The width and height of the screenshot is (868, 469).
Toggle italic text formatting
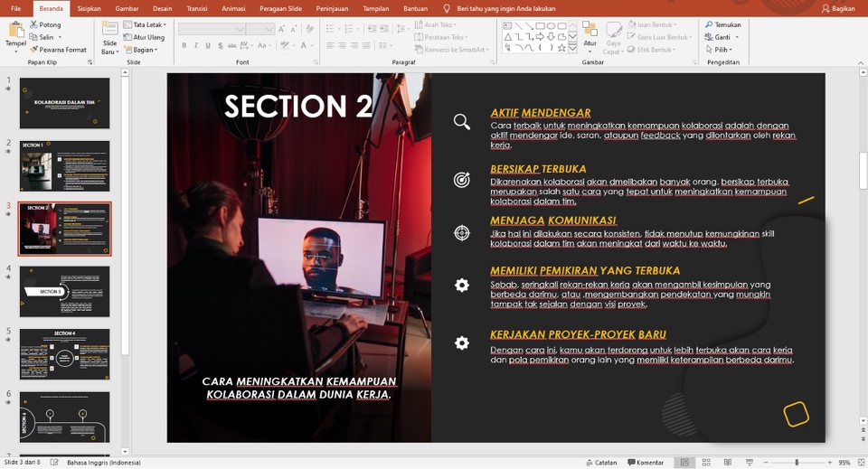(196, 45)
